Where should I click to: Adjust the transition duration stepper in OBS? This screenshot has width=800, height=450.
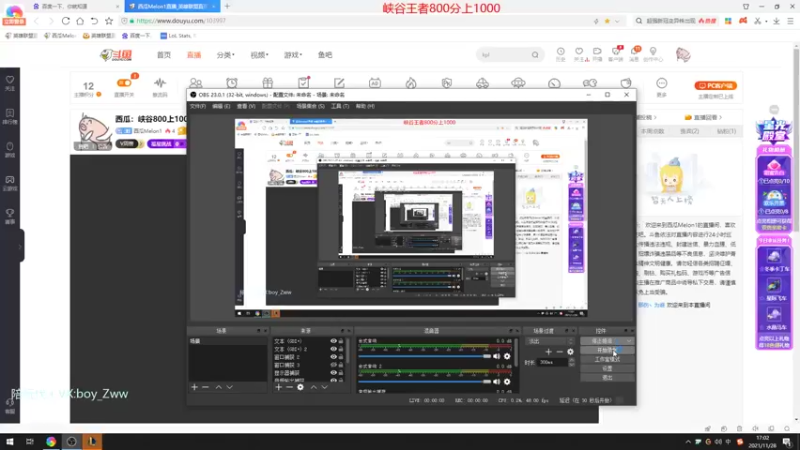tap(571, 362)
